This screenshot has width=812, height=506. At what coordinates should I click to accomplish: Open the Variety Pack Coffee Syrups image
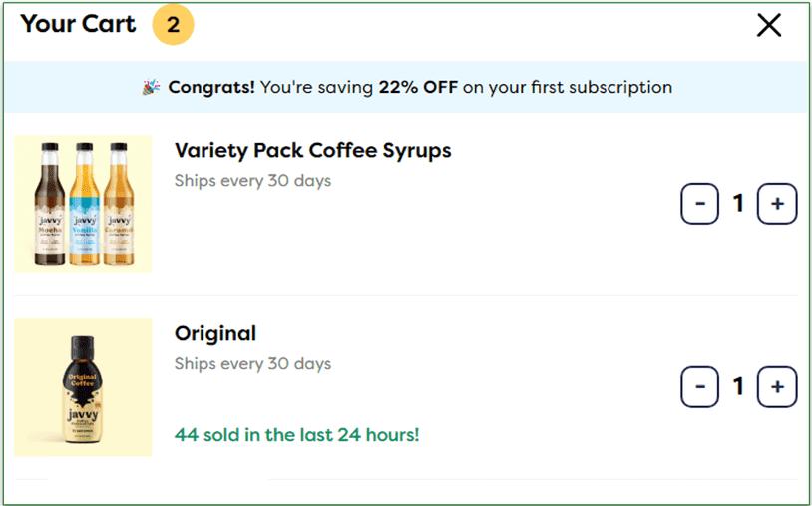(83, 204)
